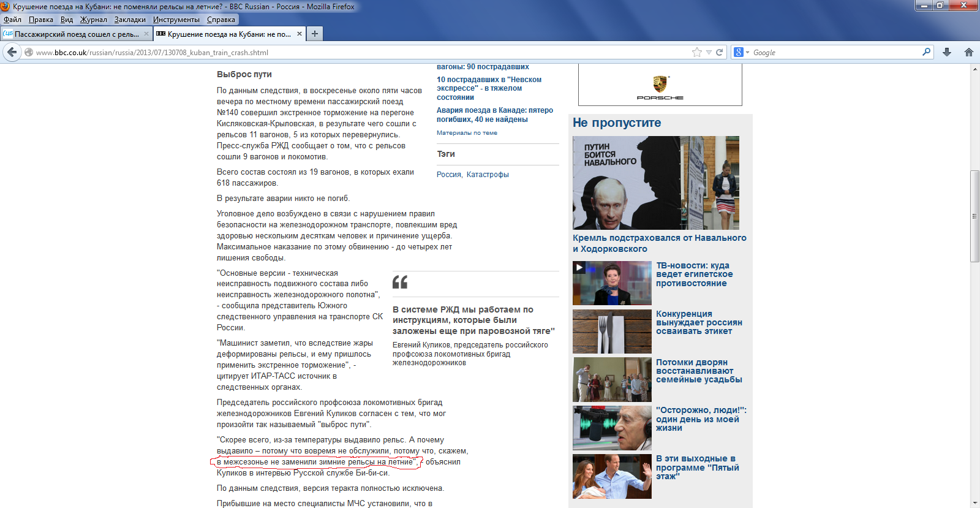This screenshot has height=508, width=980.
Task: Click inside the URL address field
Action: 367,53
